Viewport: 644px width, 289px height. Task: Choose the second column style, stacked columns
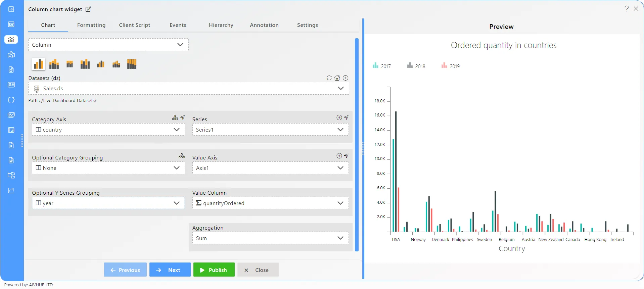click(x=54, y=64)
